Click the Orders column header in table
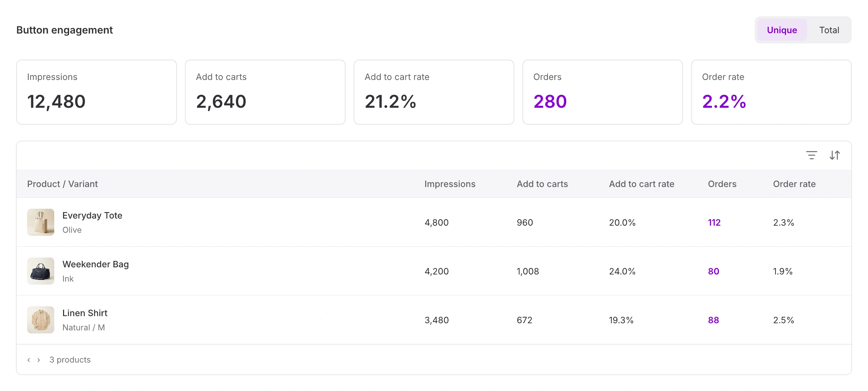868x391 pixels. (722, 184)
